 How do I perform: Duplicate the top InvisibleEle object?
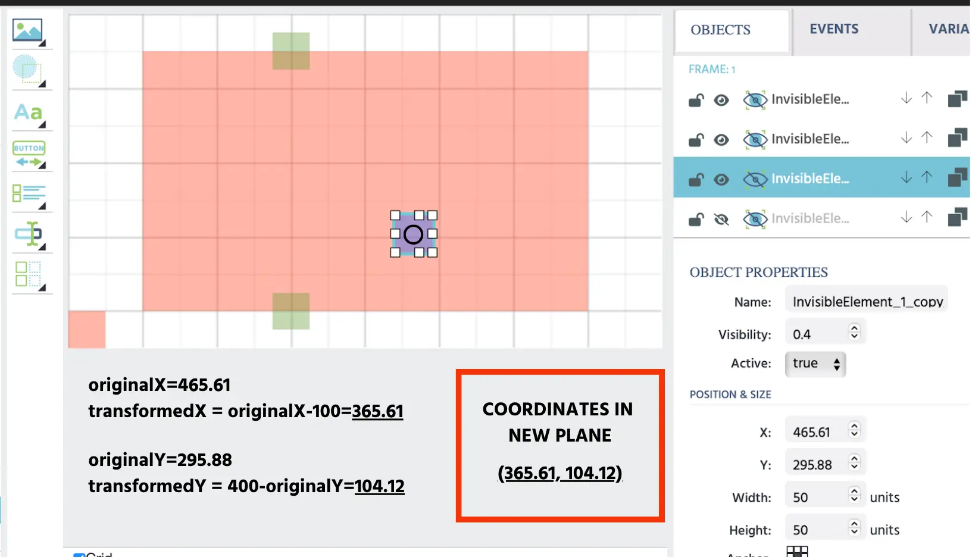[957, 99]
